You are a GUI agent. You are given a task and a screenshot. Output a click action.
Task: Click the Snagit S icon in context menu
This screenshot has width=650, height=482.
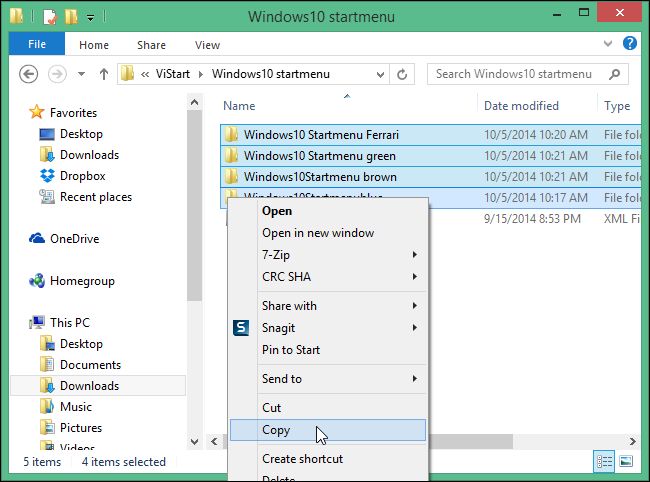pyautogui.click(x=241, y=328)
